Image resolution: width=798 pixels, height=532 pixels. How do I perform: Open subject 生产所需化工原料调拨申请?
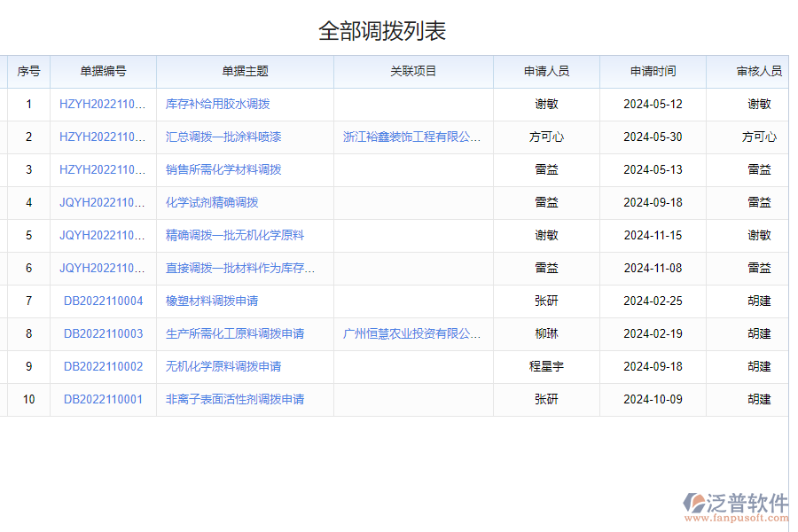tap(232, 333)
